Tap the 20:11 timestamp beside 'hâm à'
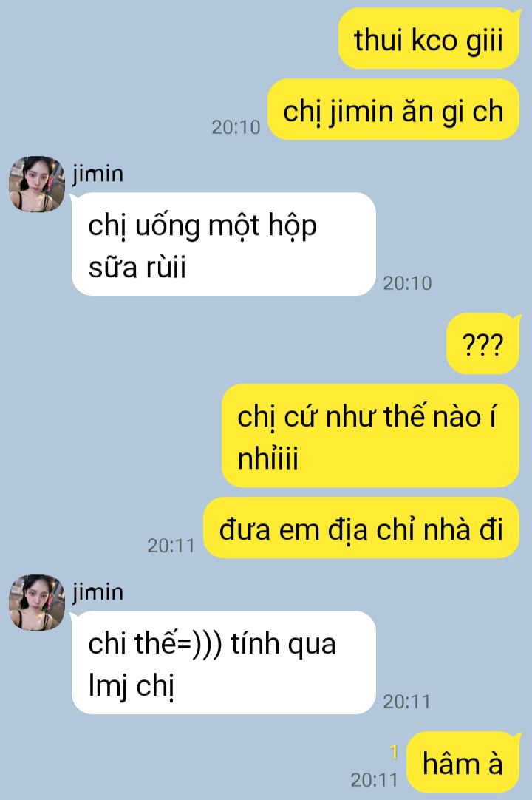Image resolution: width=532 pixels, height=800 pixels. (374, 779)
